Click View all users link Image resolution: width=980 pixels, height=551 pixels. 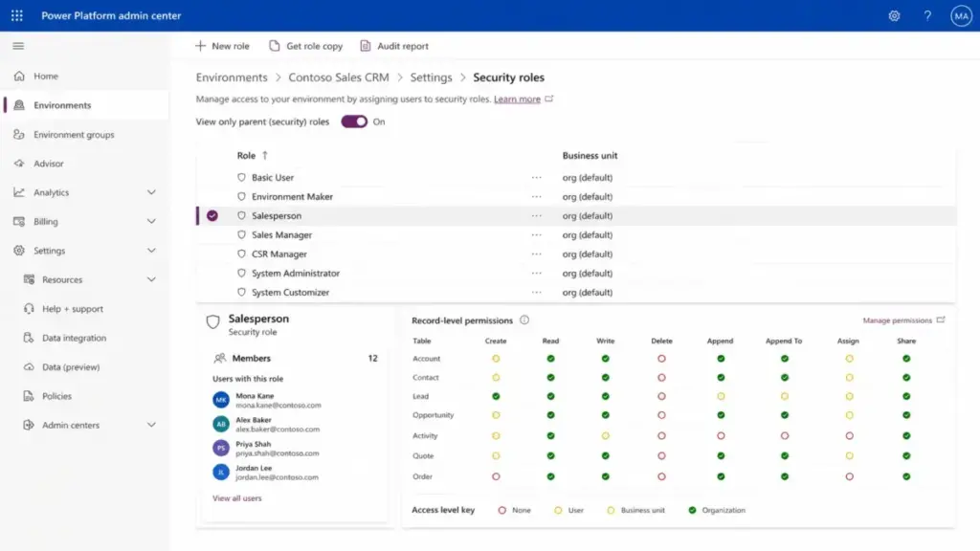tap(237, 497)
